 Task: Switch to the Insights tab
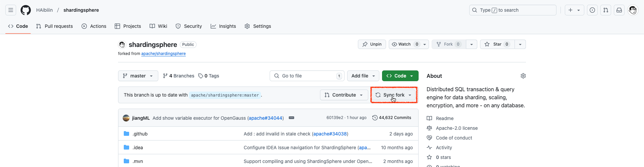tap(223, 26)
